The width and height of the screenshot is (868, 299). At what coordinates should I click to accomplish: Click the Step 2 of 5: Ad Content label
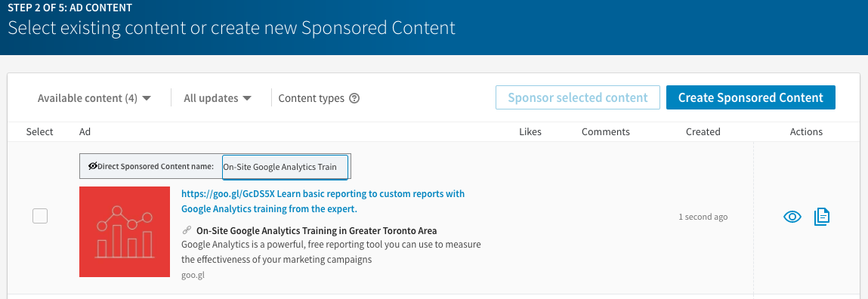70,8
